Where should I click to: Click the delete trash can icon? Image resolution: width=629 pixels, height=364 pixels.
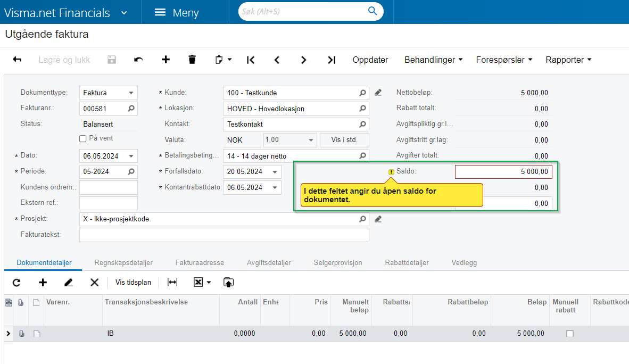(x=192, y=60)
